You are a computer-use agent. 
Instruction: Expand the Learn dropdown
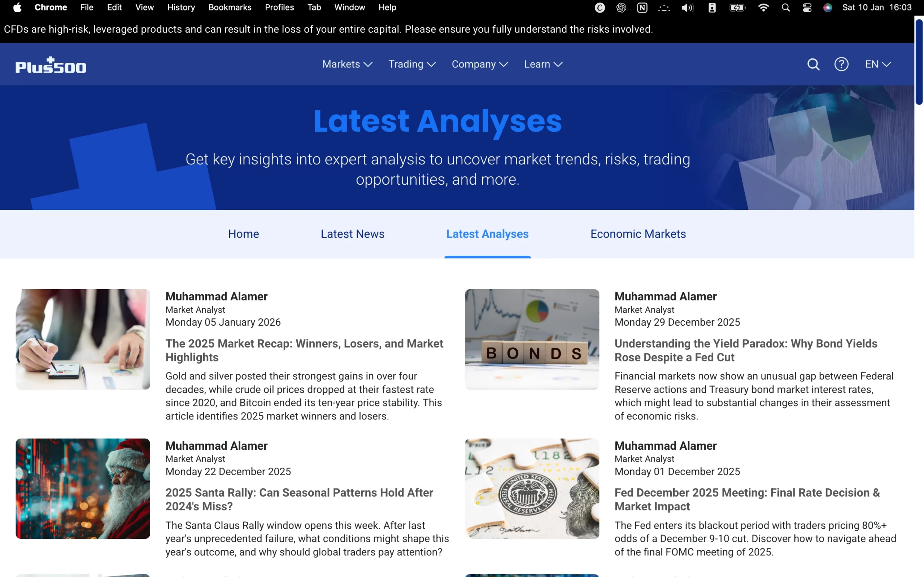pos(542,64)
